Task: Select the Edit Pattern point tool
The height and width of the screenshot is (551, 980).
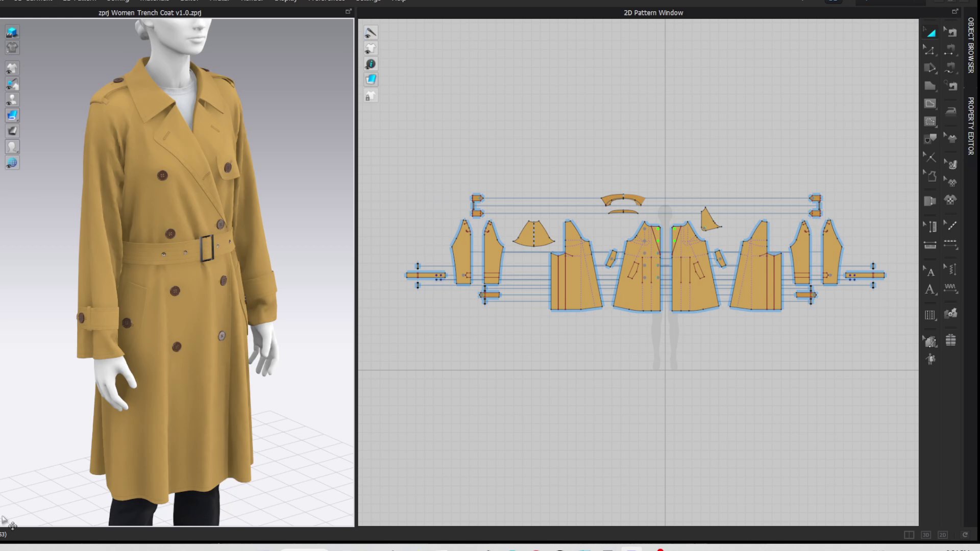Action: (x=930, y=50)
